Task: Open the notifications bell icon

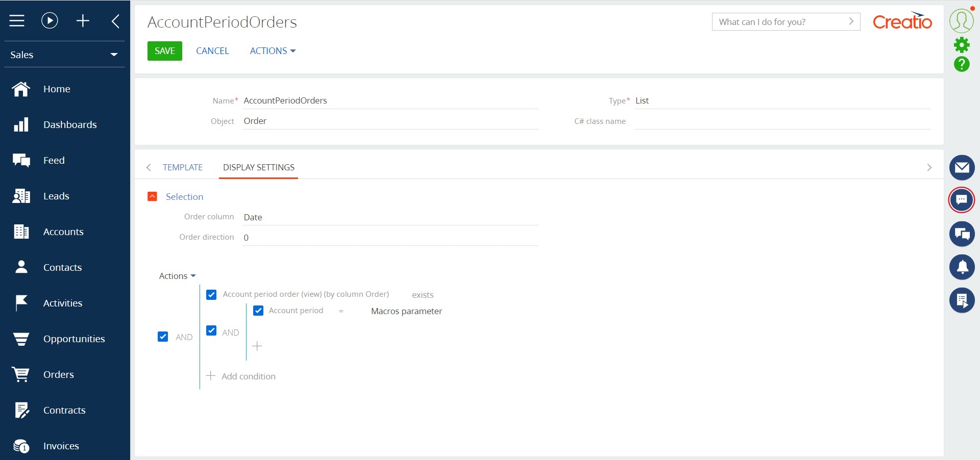Action: [962, 267]
